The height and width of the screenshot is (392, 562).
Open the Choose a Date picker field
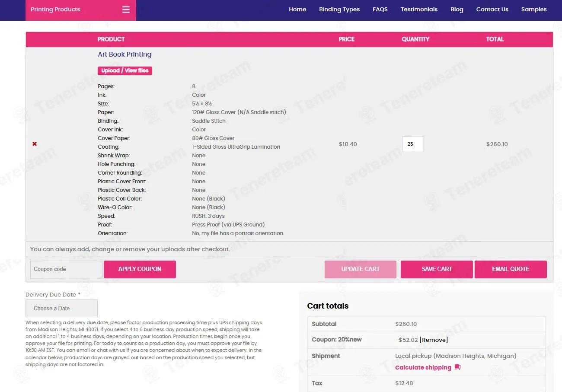pyautogui.click(x=61, y=309)
